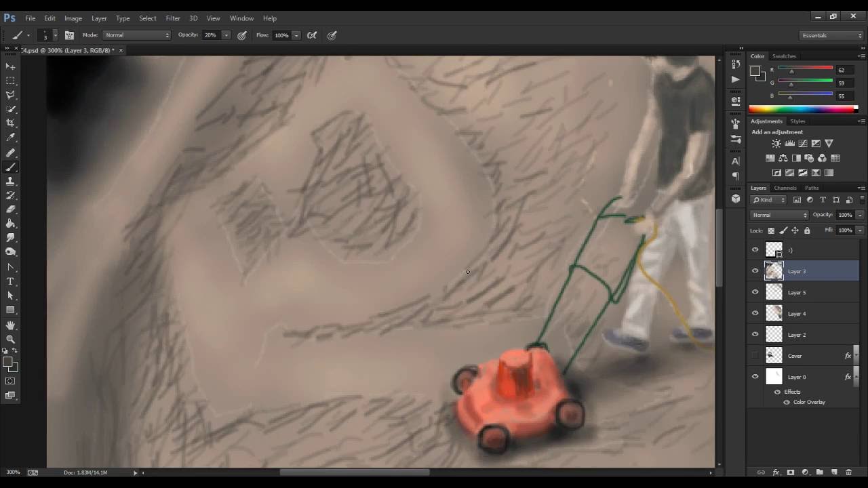Image resolution: width=868 pixels, height=488 pixels.
Task: Add a Curves adjustment
Action: [803, 144]
